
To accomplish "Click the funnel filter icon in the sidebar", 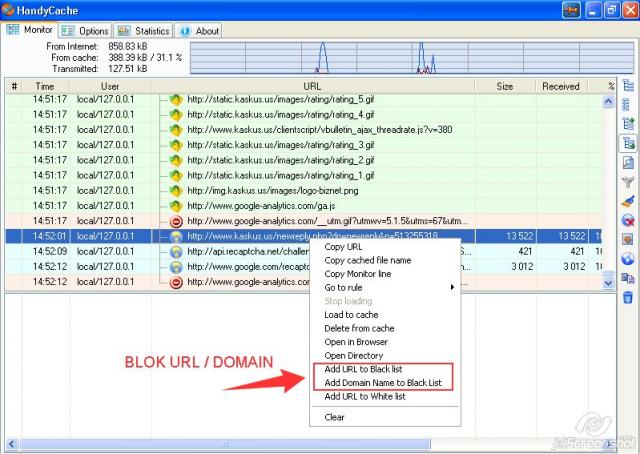I will tap(628, 182).
